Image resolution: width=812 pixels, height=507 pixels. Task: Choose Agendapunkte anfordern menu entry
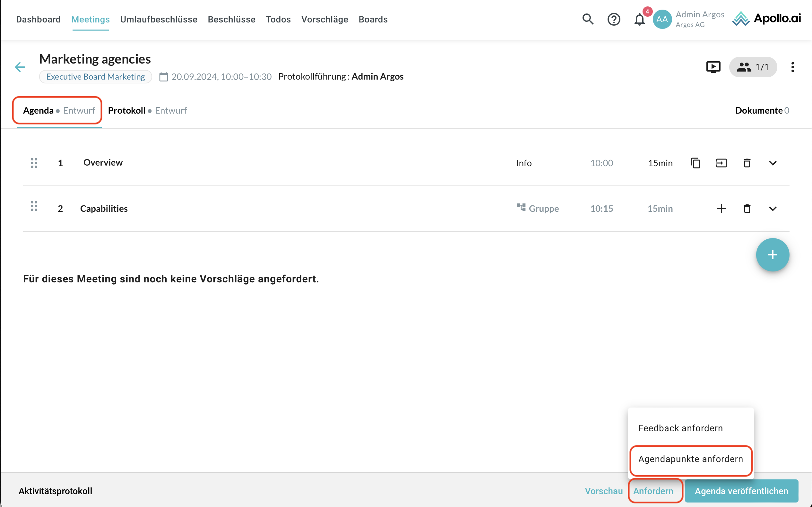pos(690,459)
